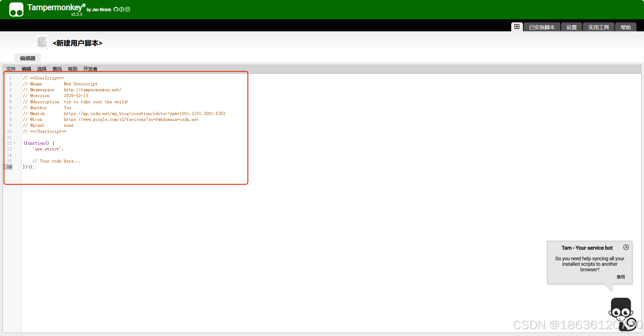Click the @grant none line
This screenshot has height=336, width=644.
(48, 125)
